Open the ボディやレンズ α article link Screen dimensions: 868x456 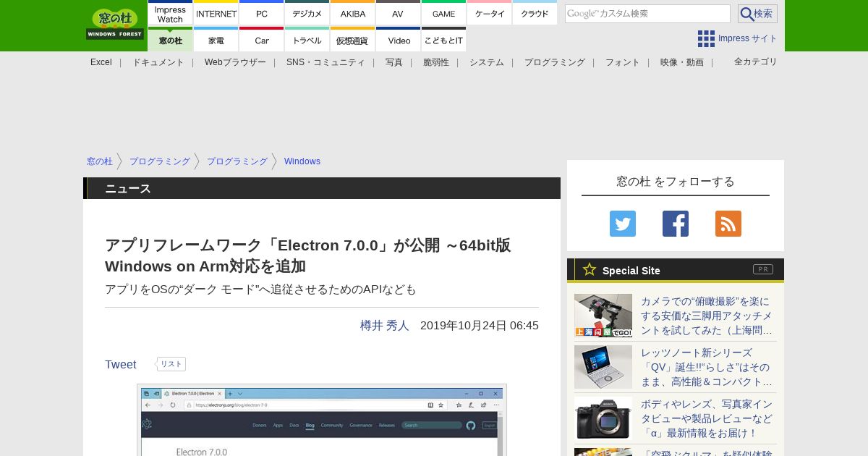pyautogui.click(x=707, y=418)
